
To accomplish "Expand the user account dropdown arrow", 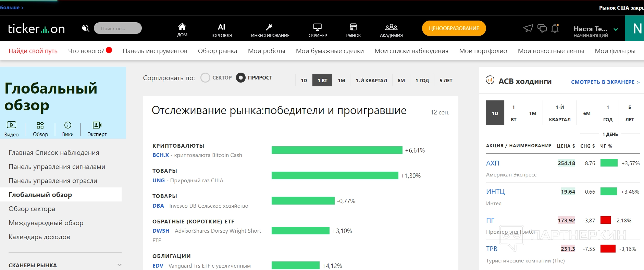I will [616, 29].
